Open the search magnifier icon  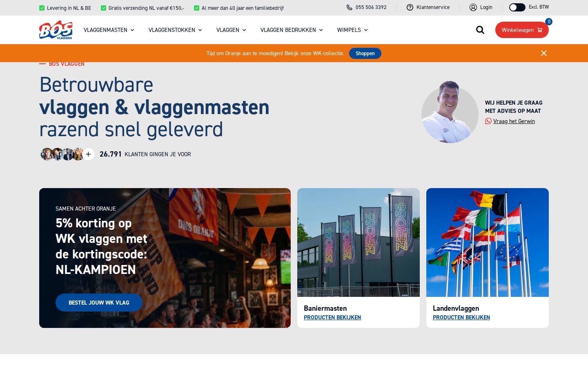[x=480, y=30]
